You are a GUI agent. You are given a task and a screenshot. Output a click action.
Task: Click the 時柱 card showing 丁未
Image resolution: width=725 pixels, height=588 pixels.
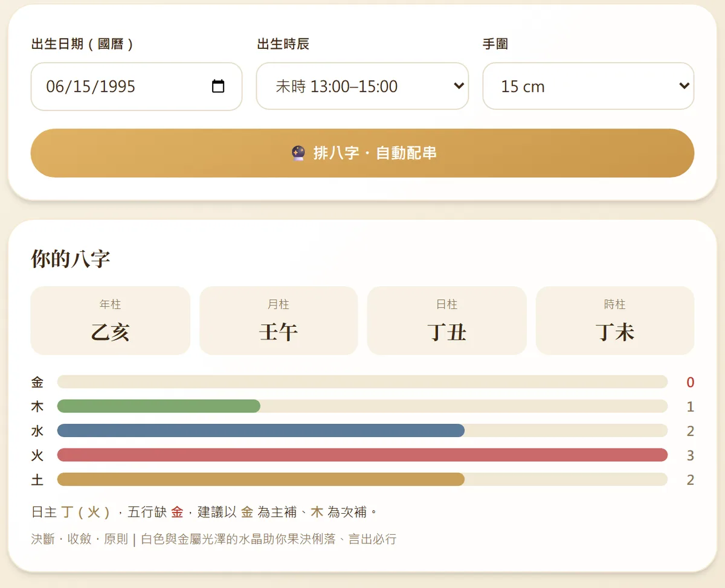pos(615,321)
